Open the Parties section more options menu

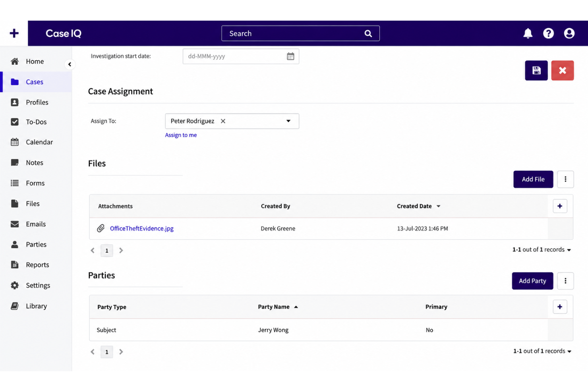[x=565, y=281]
